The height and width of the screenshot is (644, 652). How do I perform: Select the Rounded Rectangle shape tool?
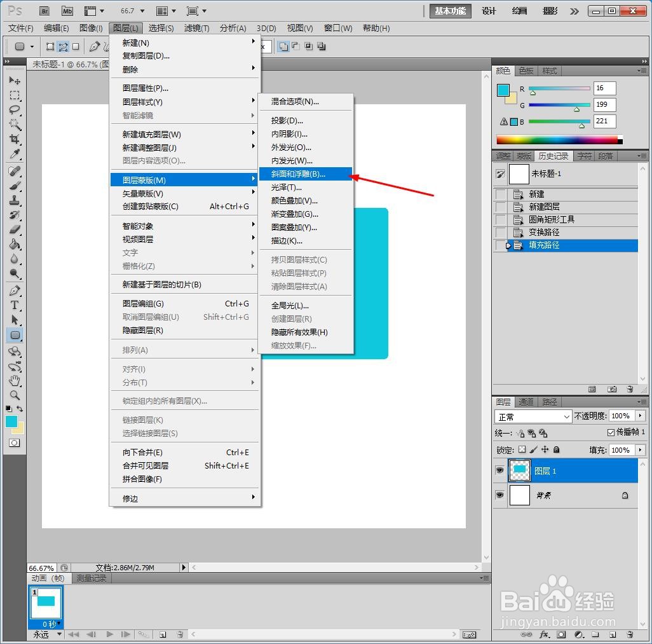point(15,335)
